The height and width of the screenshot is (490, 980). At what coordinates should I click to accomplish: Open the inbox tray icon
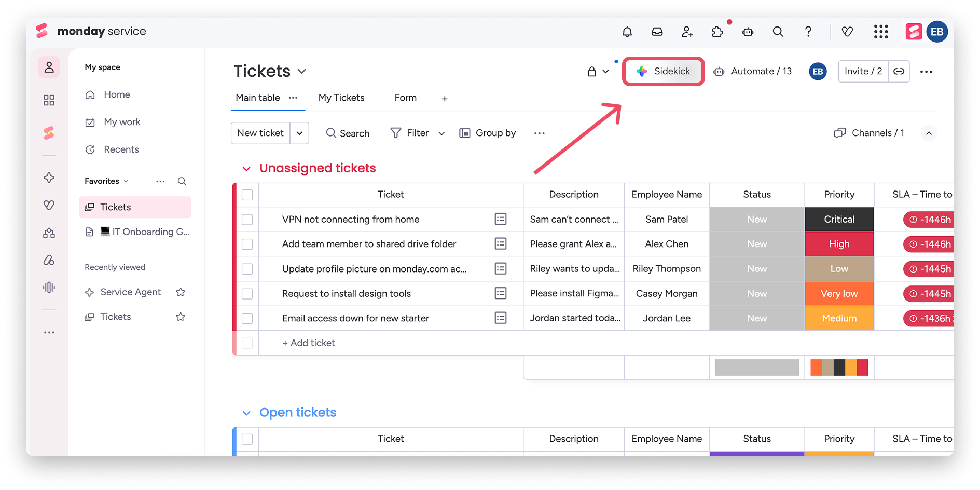point(657,32)
